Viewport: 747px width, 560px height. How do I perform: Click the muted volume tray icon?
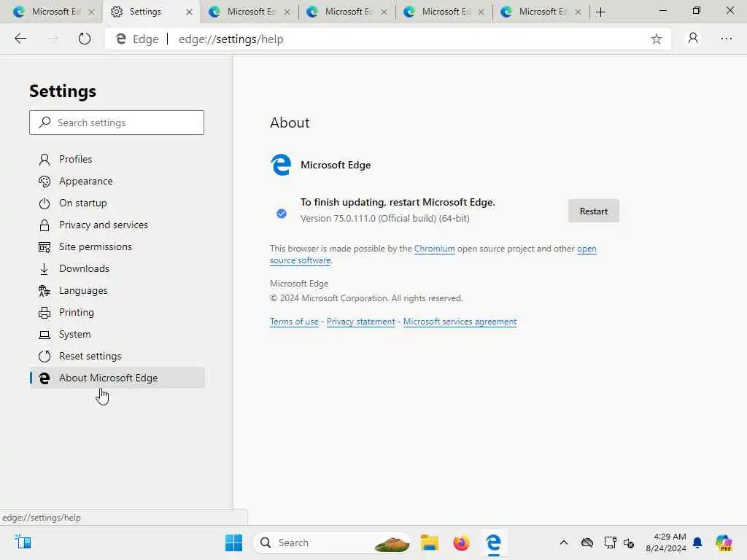629,542
